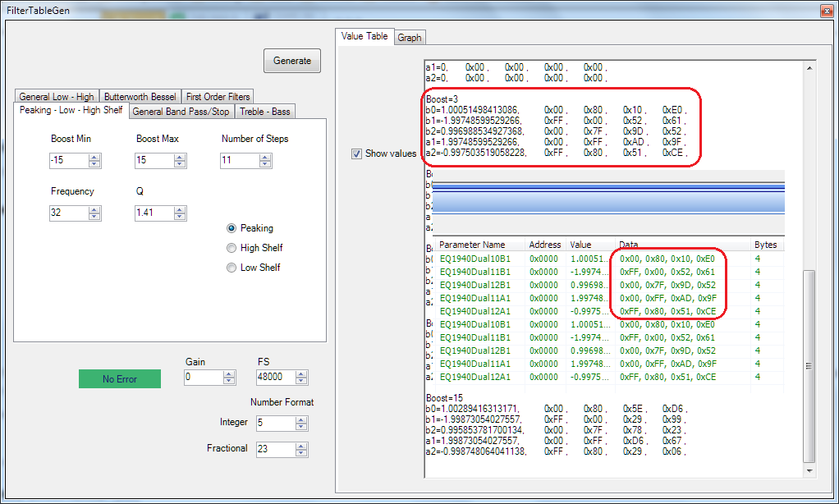The width and height of the screenshot is (839, 504).
Task: Open the First Order Filters tab
Action: click(218, 96)
